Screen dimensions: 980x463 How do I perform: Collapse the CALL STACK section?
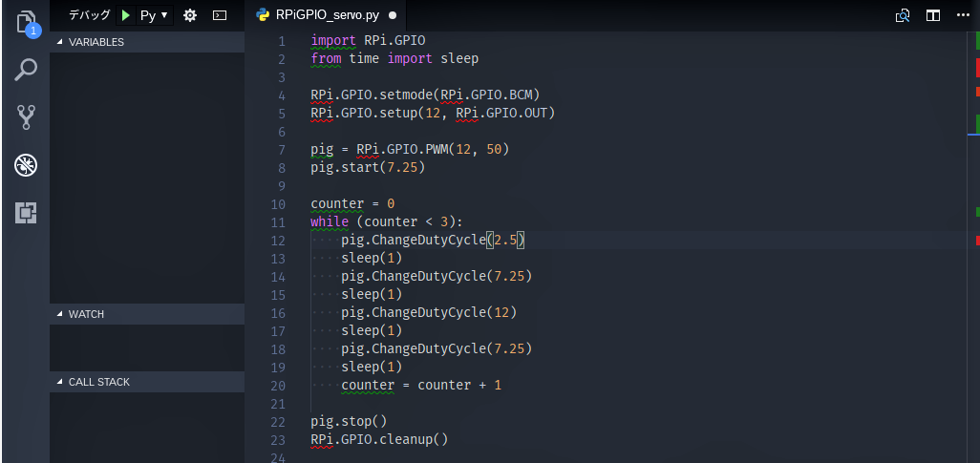coord(60,382)
